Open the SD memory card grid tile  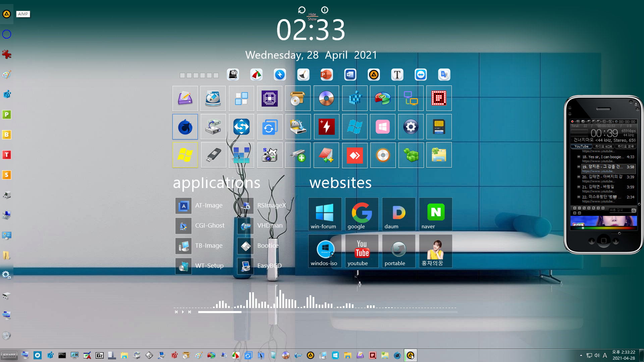[439, 127]
